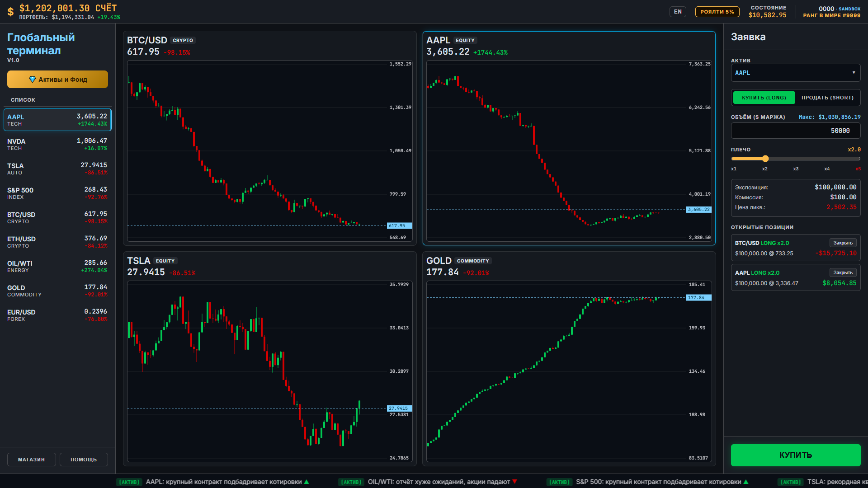Click the max margin value link
Screen dimensions: 868x488
click(830, 117)
